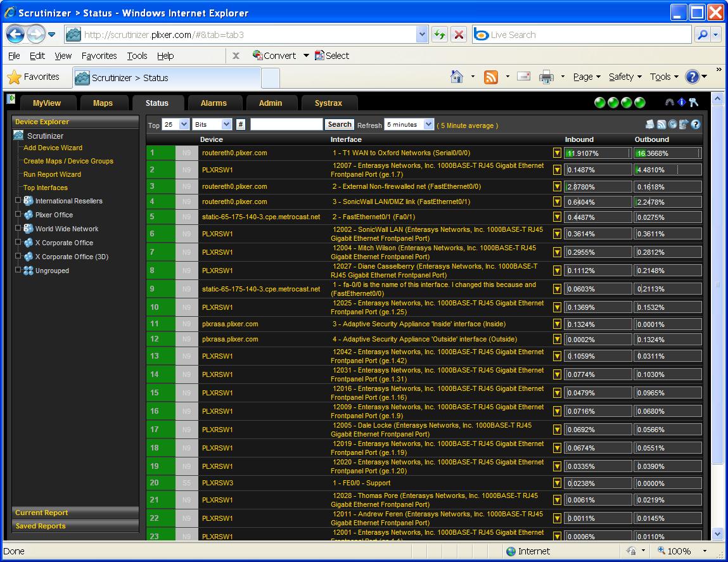This screenshot has width=728, height=562.
Task: Click the clock schedule icon in the Status toolbar
Action: (672, 124)
